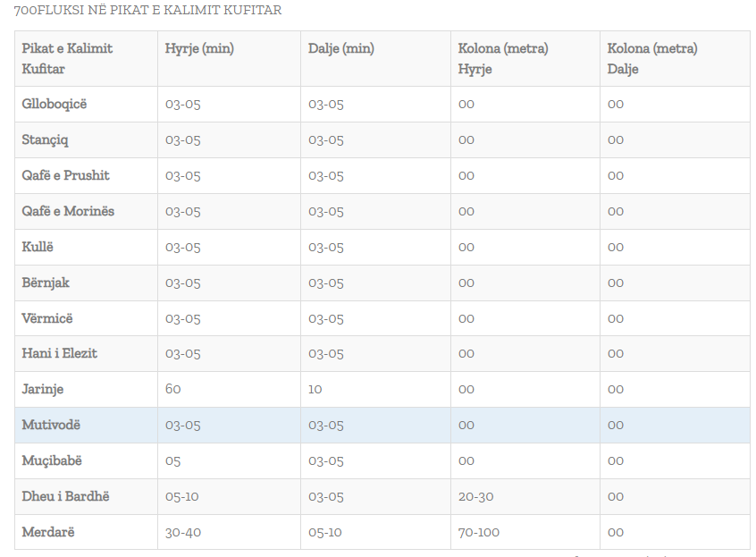Click the Qafë e Morinës row label

[x=68, y=211]
